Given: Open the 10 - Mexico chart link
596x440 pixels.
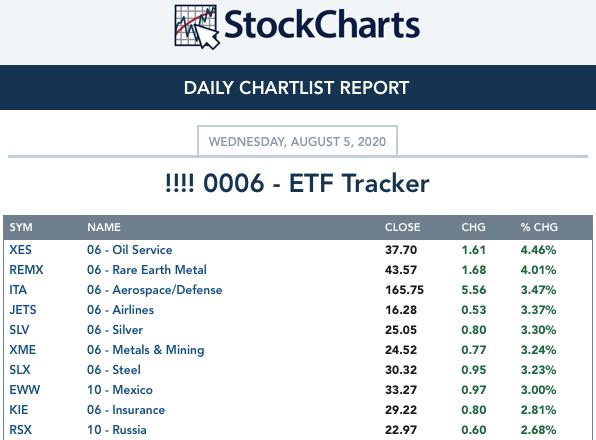Looking at the screenshot, I should (x=120, y=390).
